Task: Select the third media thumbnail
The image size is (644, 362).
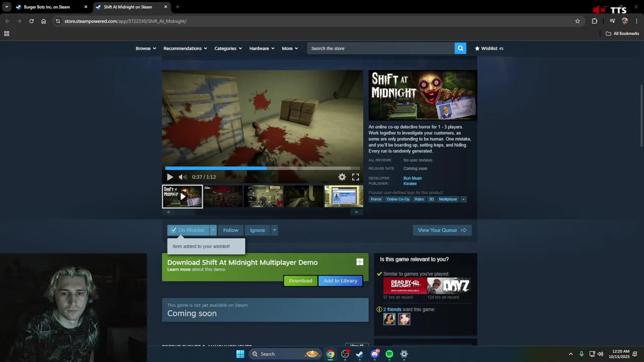Action: click(x=263, y=197)
